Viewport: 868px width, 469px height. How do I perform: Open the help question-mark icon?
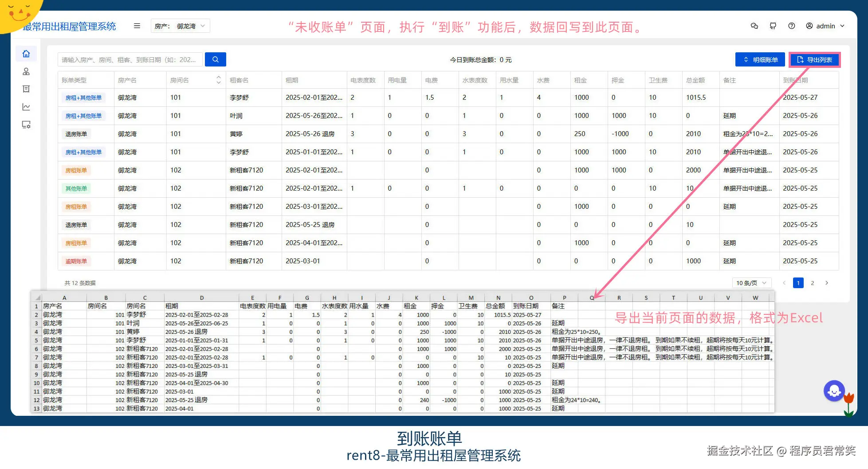[792, 26]
